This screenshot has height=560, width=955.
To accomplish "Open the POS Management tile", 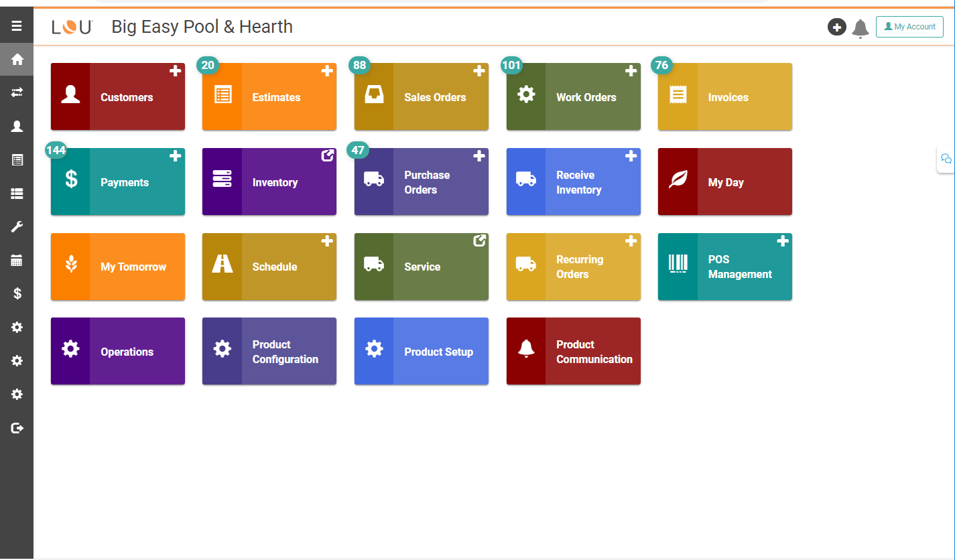I will (725, 267).
